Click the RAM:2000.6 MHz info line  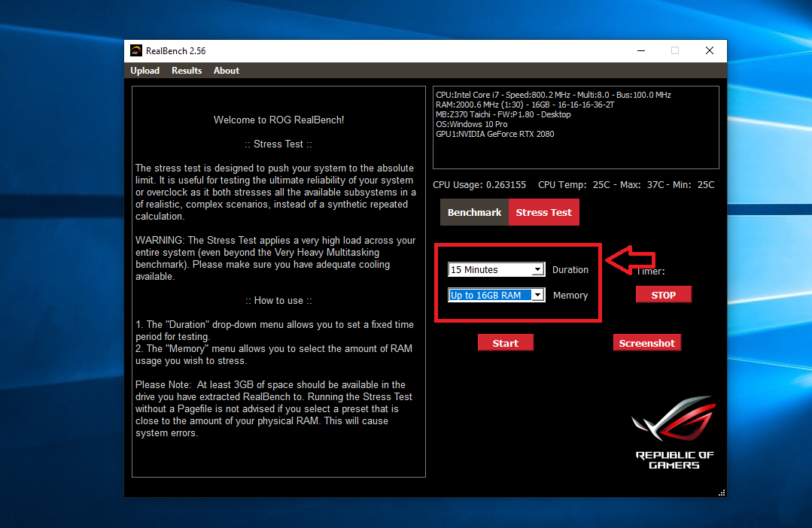pyautogui.click(x=525, y=105)
